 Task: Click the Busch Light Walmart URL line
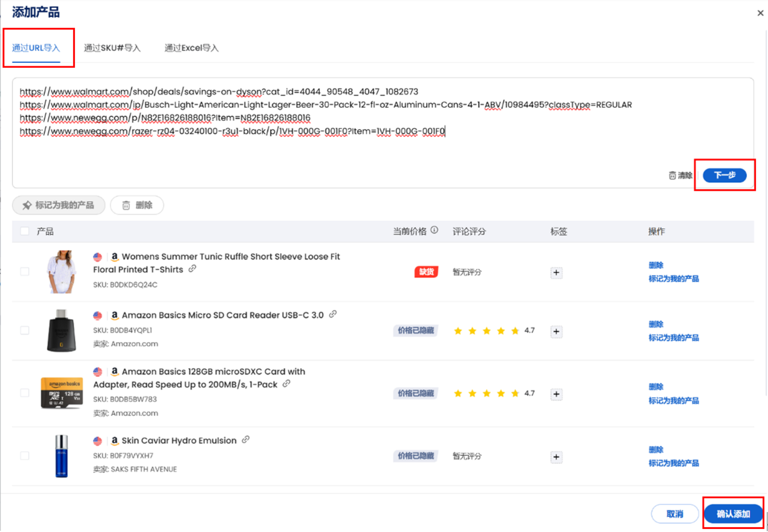326,105
